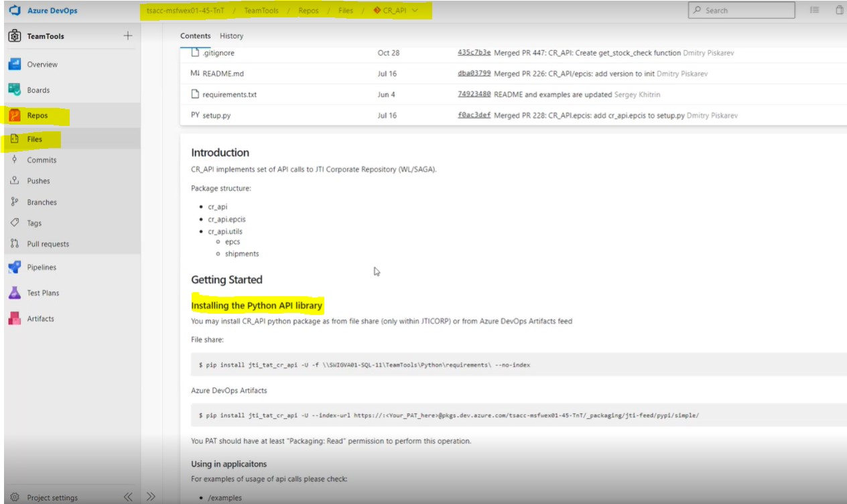
Task: Click Repos in the breadcrumb
Action: coord(308,11)
